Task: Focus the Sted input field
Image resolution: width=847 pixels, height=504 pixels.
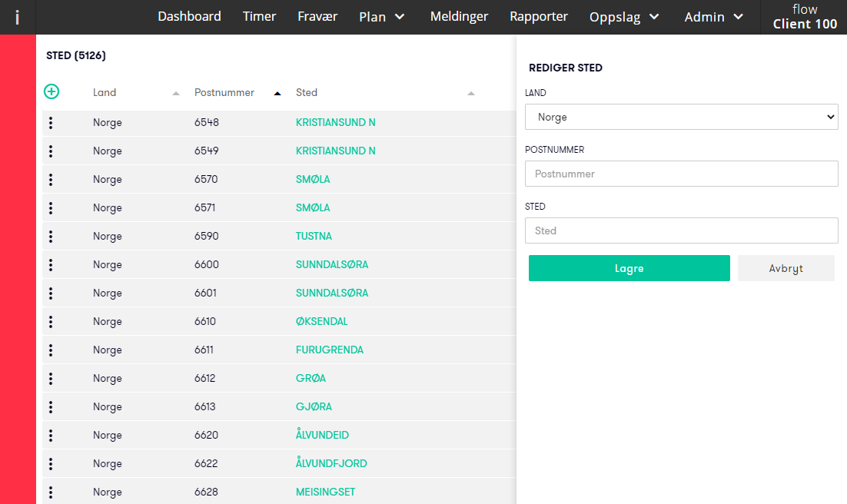Action: pyautogui.click(x=681, y=230)
